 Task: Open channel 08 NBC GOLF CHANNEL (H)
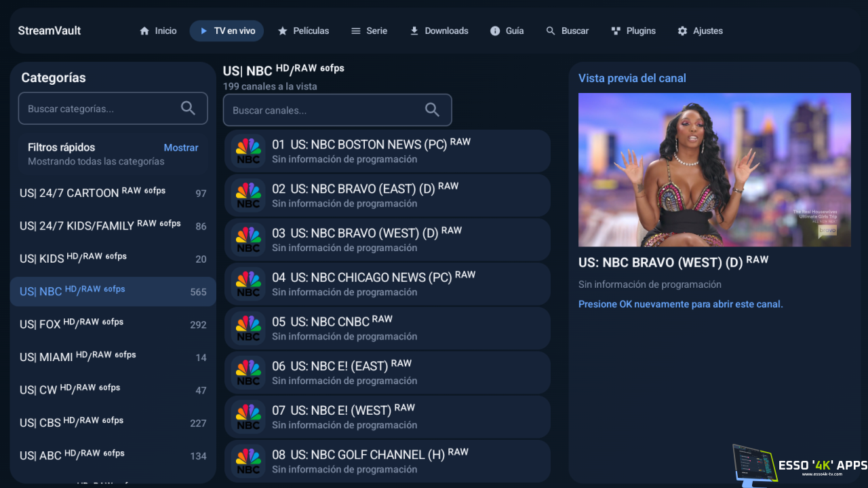[387, 462]
